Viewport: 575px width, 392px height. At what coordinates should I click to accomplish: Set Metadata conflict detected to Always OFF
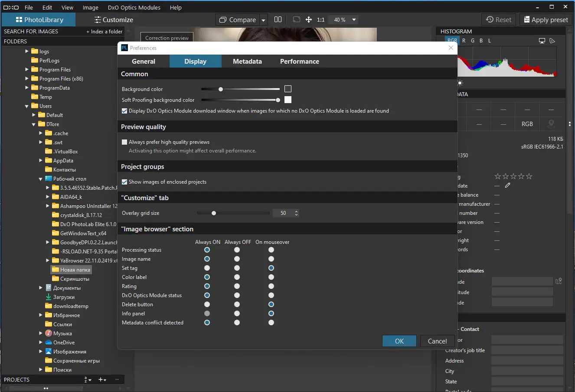coord(237,323)
